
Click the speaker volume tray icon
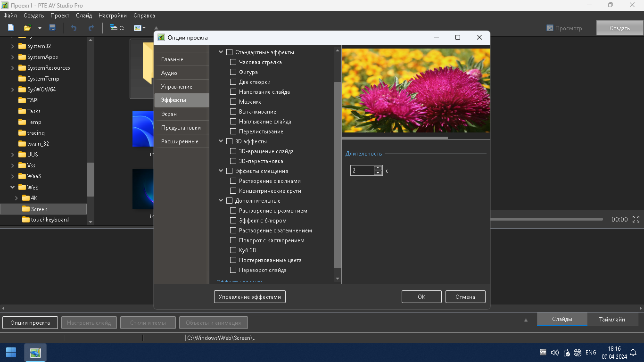(x=554, y=353)
